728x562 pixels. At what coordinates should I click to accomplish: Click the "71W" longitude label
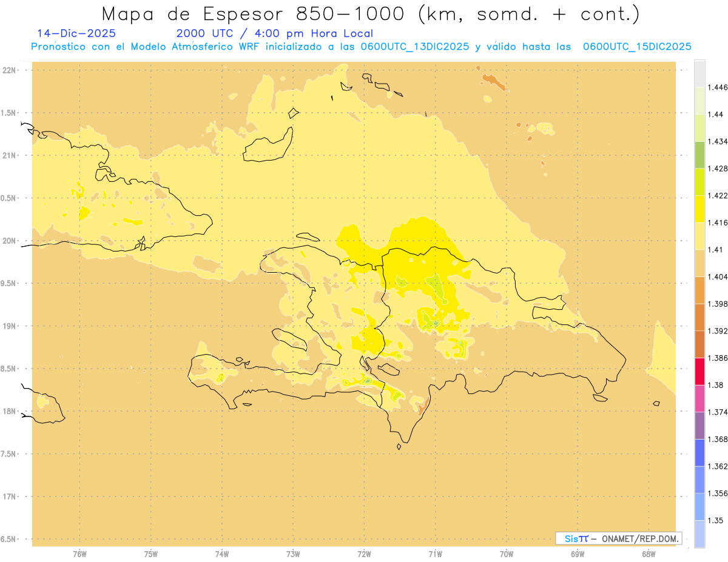[x=435, y=554]
